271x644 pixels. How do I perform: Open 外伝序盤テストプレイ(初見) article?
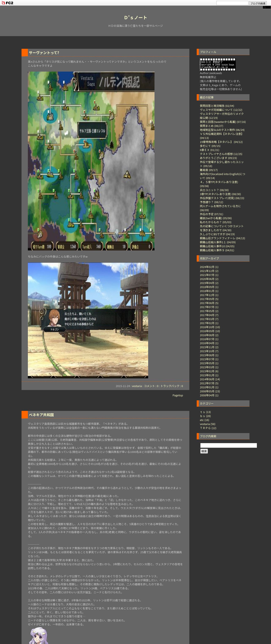pyautogui.click(x=222, y=198)
